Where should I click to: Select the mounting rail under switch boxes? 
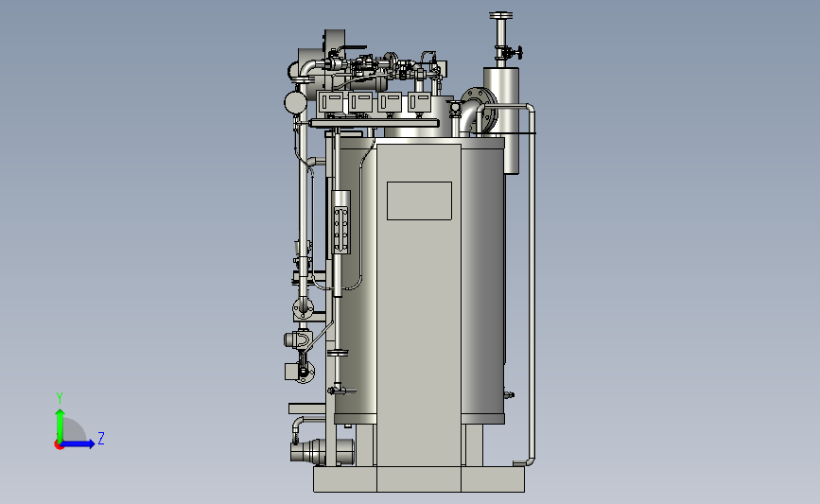pos(375,123)
